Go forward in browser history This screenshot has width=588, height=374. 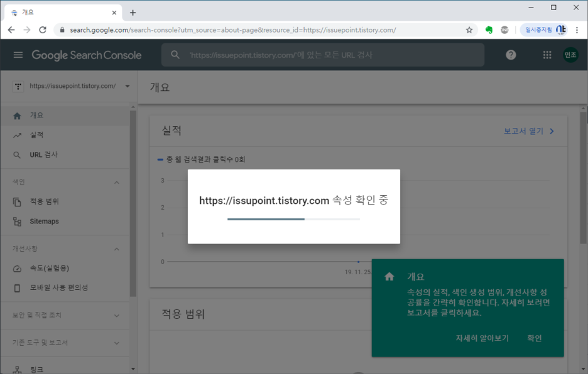(x=27, y=30)
